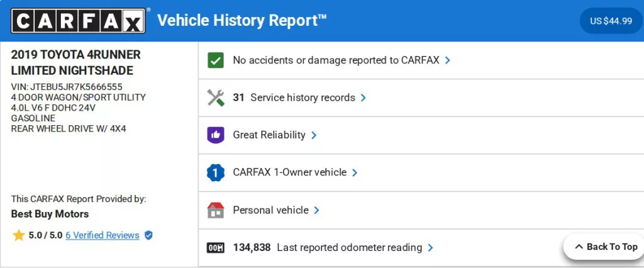Expand the CARFAX 1-Owner vehicle chevron
Screen dimensions: 644x268
pos(355,172)
